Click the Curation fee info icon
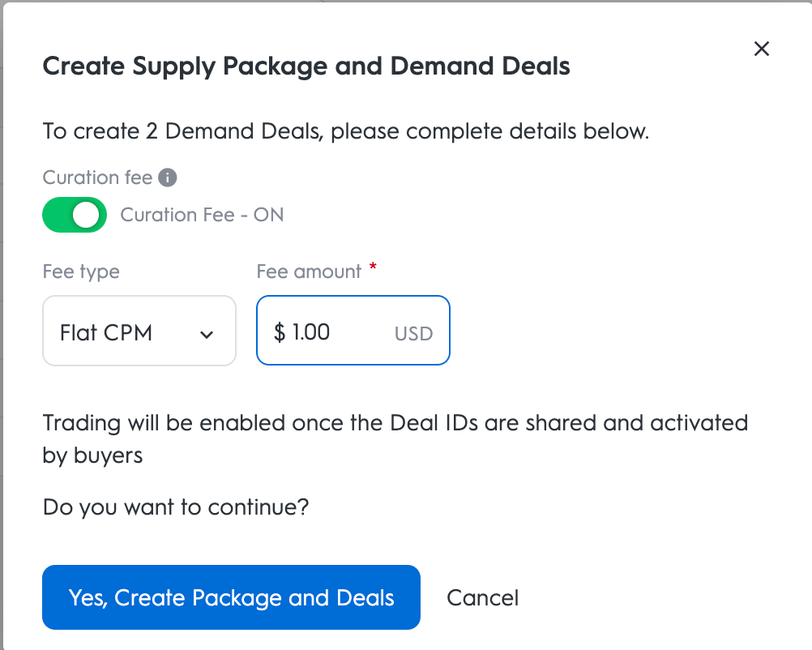The image size is (812, 650). pos(168,177)
